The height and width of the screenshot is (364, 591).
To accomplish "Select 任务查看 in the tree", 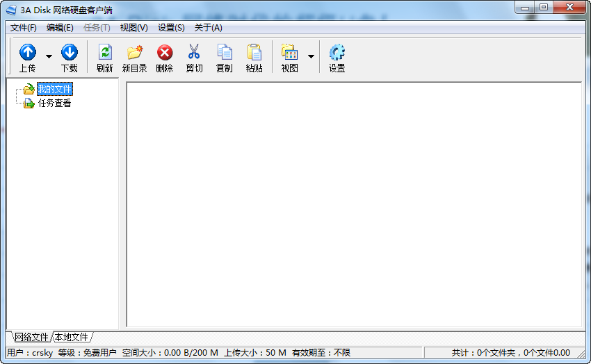I will (x=55, y=103).
